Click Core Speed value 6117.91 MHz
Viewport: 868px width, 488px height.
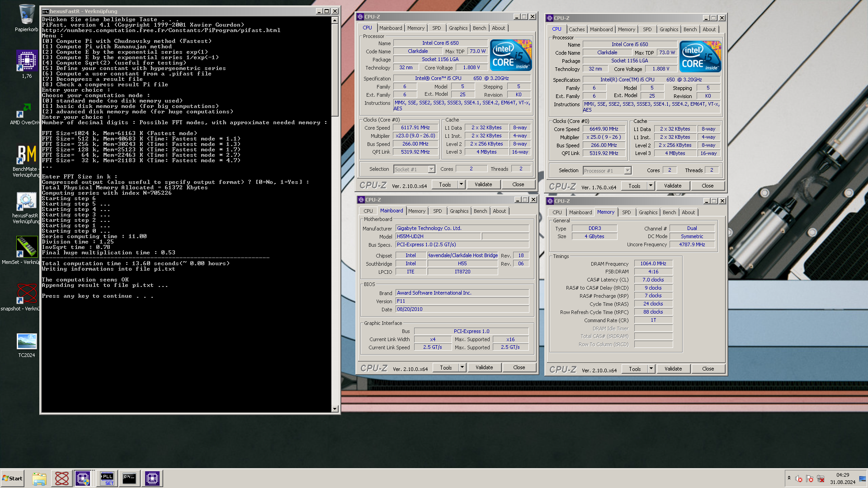point(415,128)
